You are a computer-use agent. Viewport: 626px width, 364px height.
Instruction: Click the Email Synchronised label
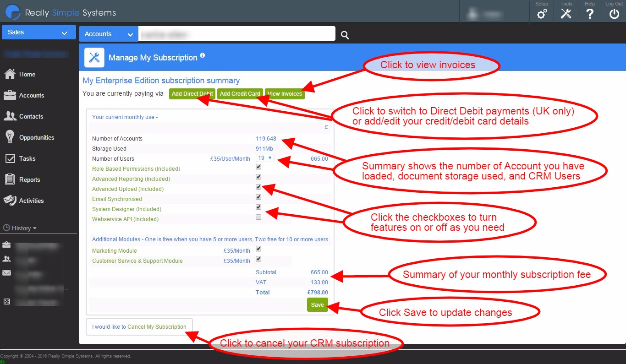(117, 199)
